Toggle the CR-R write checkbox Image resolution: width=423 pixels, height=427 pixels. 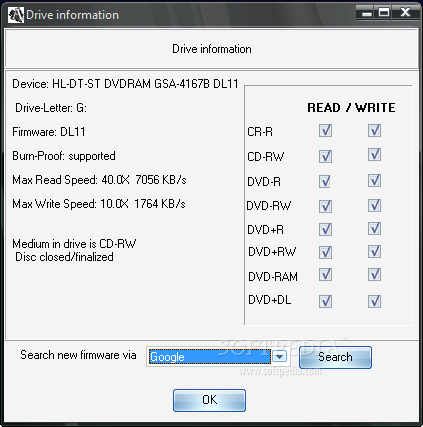pyautogui.click(x=374, y=130)
